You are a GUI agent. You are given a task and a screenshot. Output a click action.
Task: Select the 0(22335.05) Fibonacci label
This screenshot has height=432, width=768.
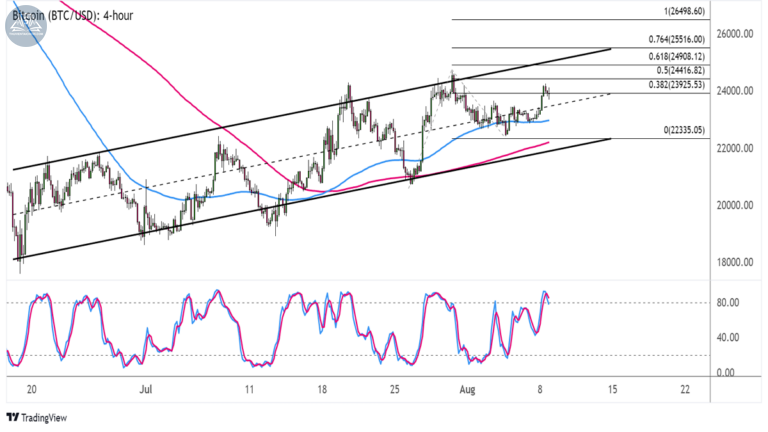(684, 130)
